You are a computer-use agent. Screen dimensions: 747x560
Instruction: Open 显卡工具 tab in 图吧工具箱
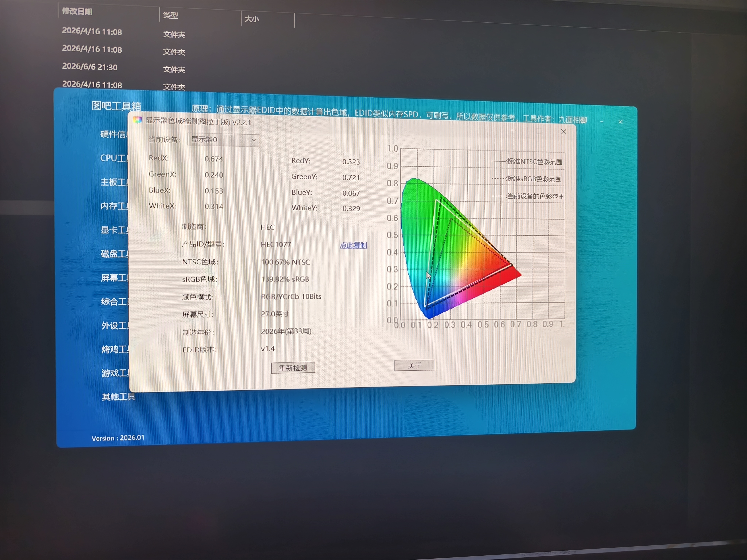point(115,230)
